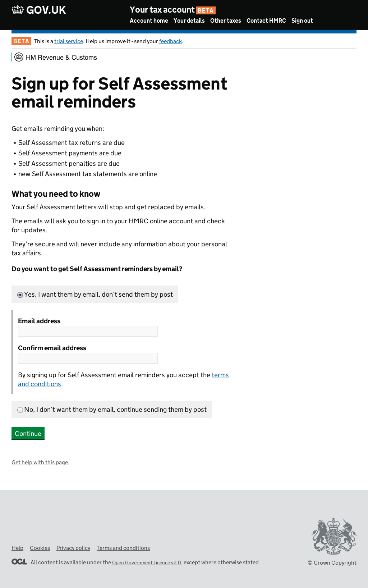This screenshot has height=588, width=368.
Task: Click into the Email address field
Action: [88, 331]
